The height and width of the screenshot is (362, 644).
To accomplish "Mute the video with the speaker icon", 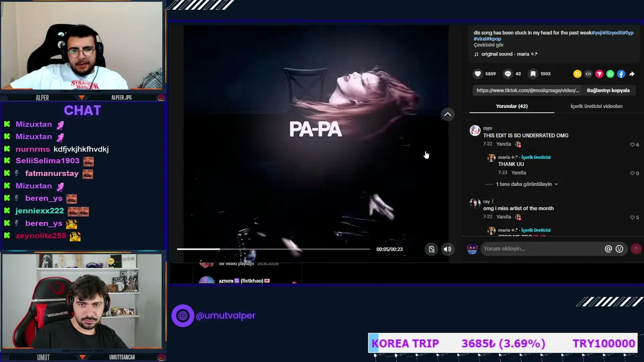I will click(x=447, y=249).
